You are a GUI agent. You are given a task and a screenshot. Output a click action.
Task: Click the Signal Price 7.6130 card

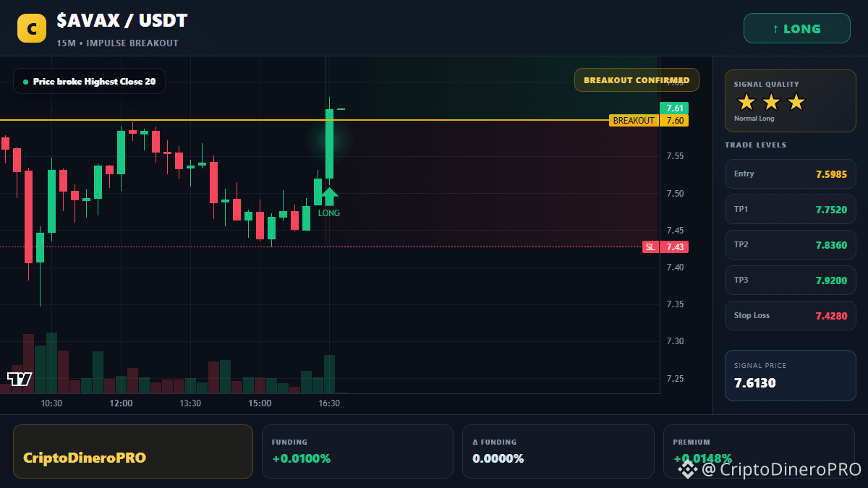[x=790, y=375]
